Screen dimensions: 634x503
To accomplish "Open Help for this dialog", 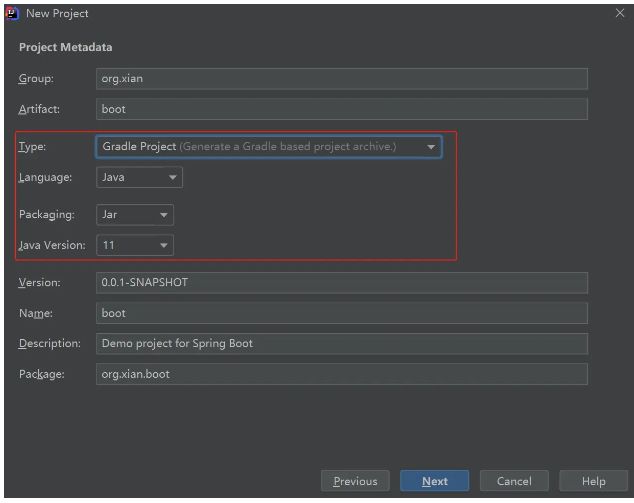I will click(x=593, y=481).
